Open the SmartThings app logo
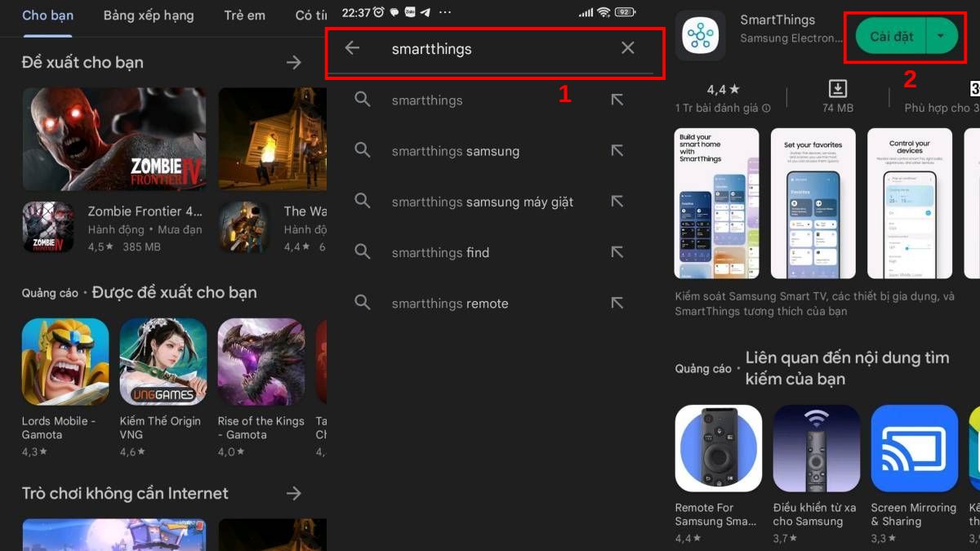The image size is (980, 551). coord(700,35)
